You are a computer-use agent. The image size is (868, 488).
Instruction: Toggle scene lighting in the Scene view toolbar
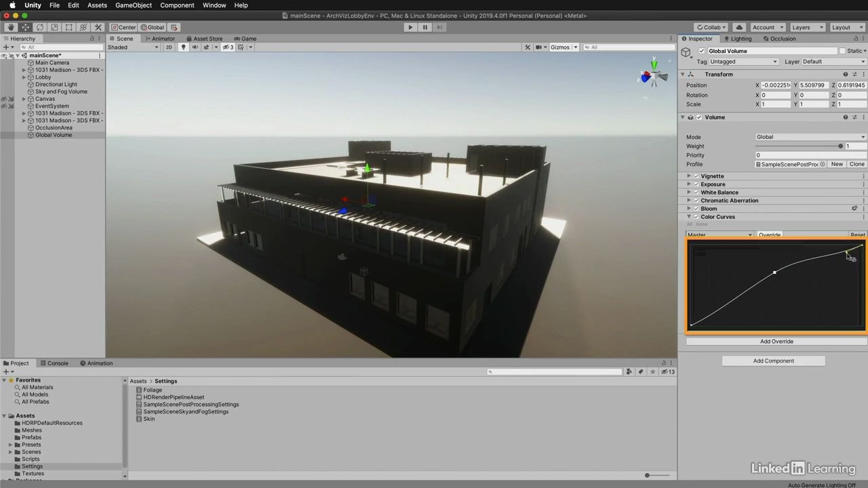[x=184, y=47]
